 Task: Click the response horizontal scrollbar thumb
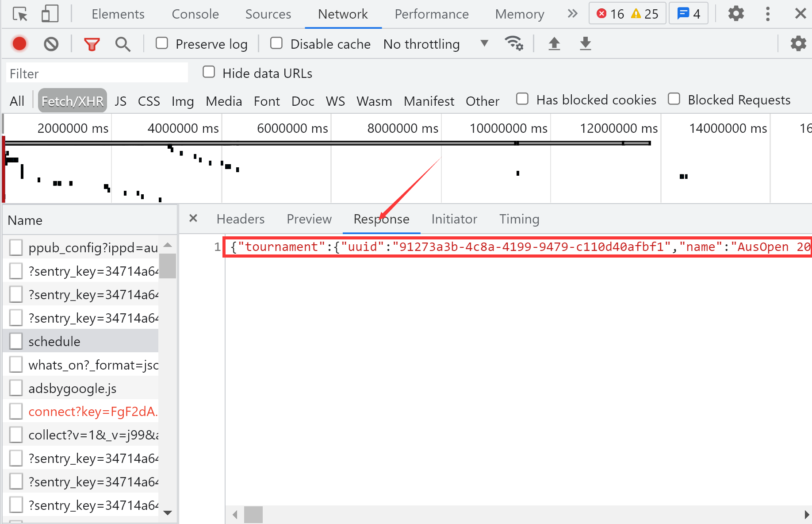click(x=253, y=515)
